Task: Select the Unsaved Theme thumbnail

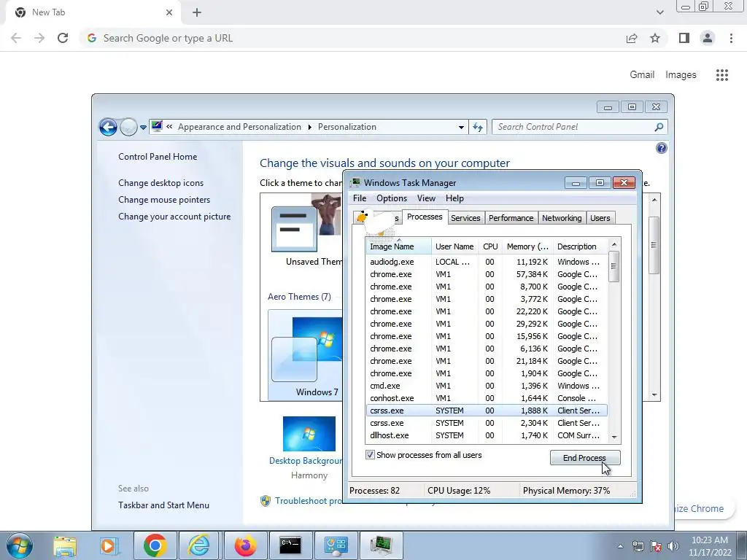Action: click(306, 231)
